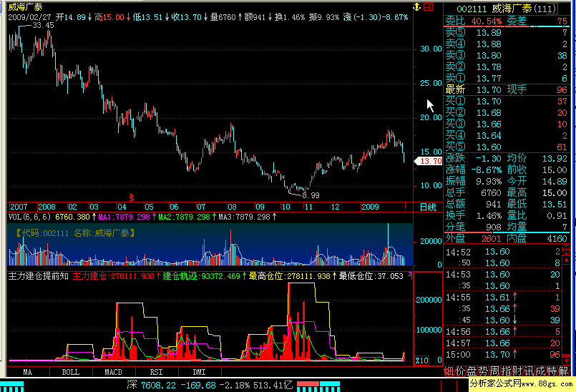Viewport: 576px width, 392px height.
Task: Click the MA1:7879.298 magenta value
Action: pos(125,217)
